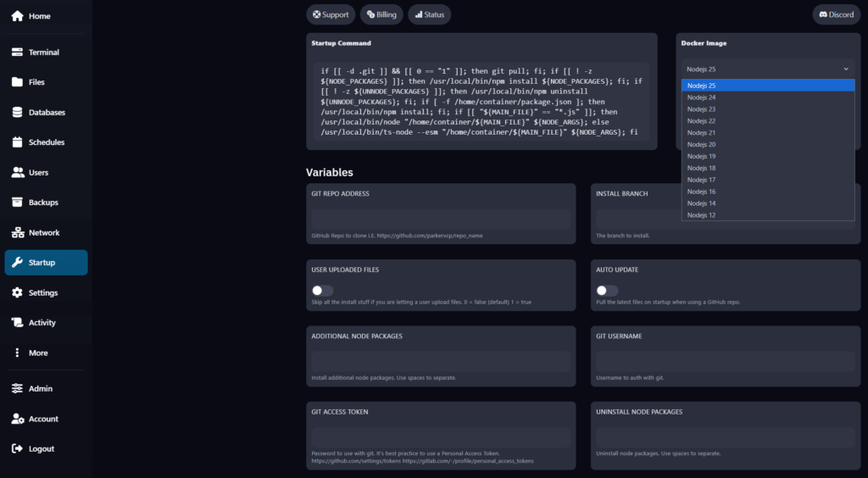868x478 pixels.
Task: Choose Nodejs 23 from the list
Action: pos(768,109)
